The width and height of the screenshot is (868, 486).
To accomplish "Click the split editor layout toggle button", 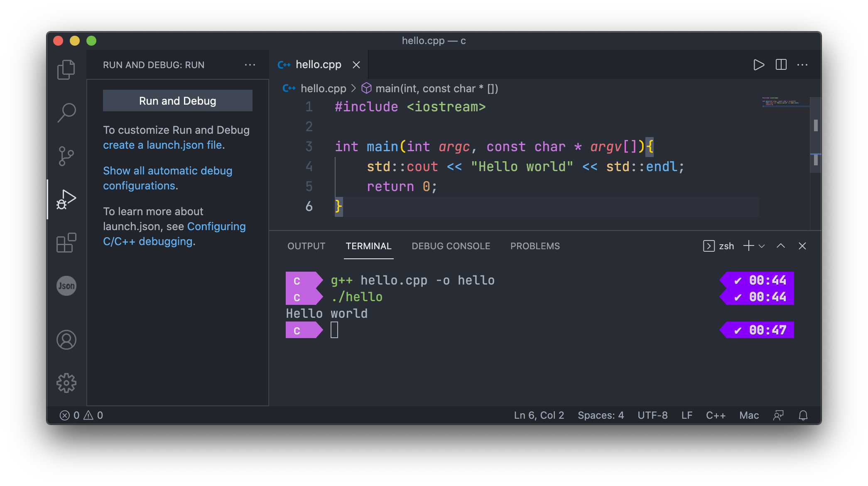I will pyautogui.click(x=781, y=64).
